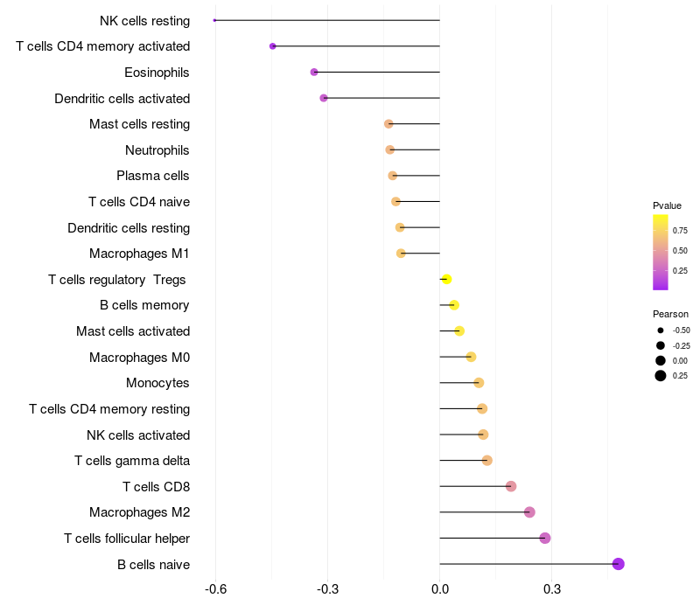700x612 pixels.
Task: Click the NK cells resting data point
Action: click(x=214, y=20)
